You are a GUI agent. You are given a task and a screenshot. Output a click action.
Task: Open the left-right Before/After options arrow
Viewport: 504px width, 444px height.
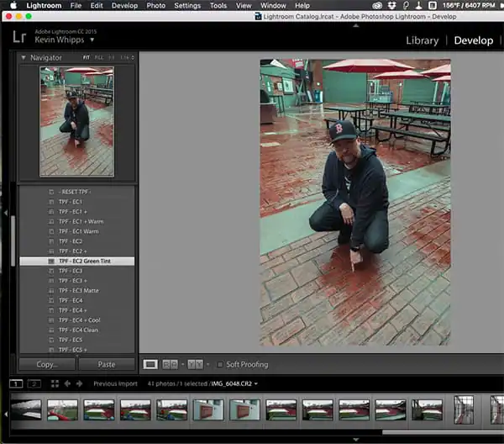click(182, 364)
